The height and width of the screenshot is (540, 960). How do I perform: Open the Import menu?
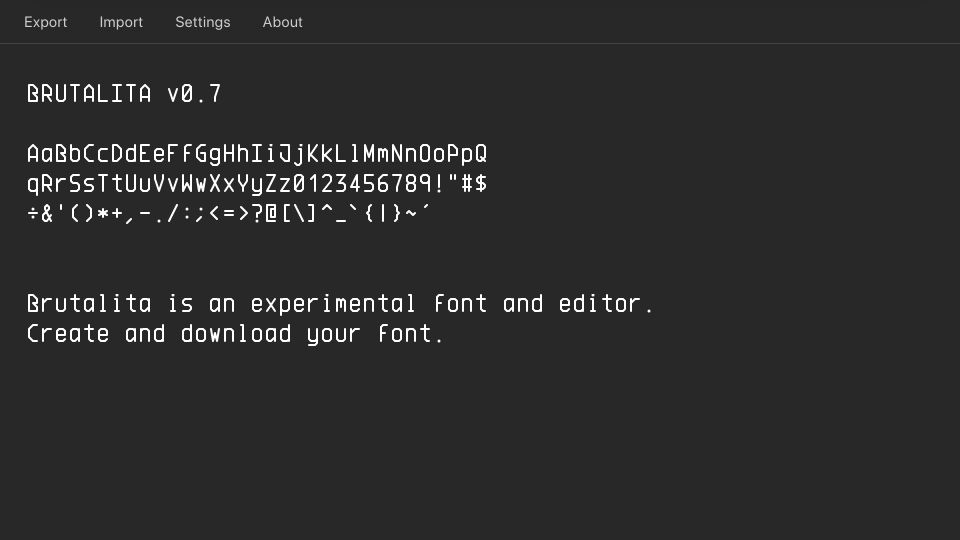[121, 22]
